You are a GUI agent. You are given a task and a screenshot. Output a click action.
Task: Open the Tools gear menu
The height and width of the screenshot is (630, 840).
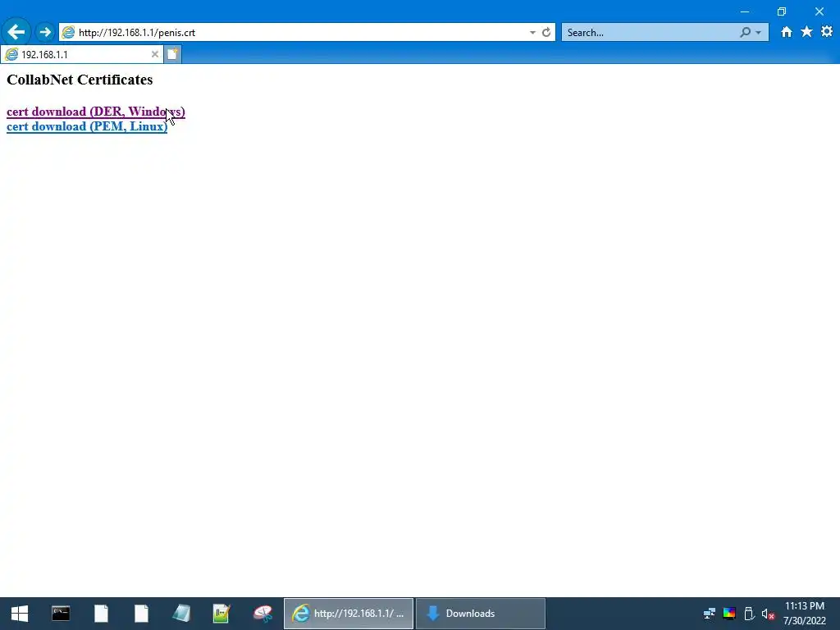pyautogui.click(x=827, y=32)
